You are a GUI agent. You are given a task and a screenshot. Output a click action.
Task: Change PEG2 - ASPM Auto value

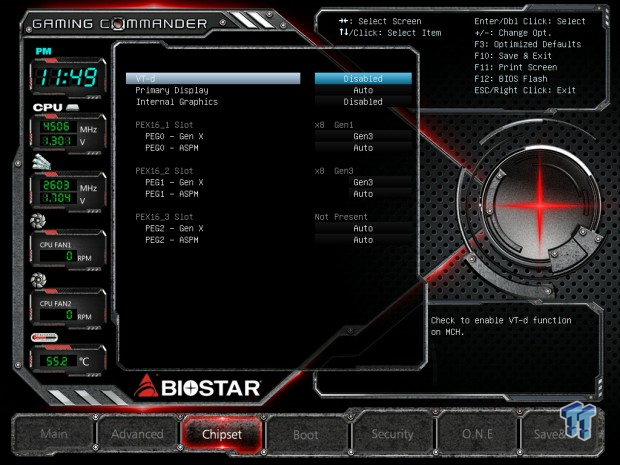click(363, 240)
